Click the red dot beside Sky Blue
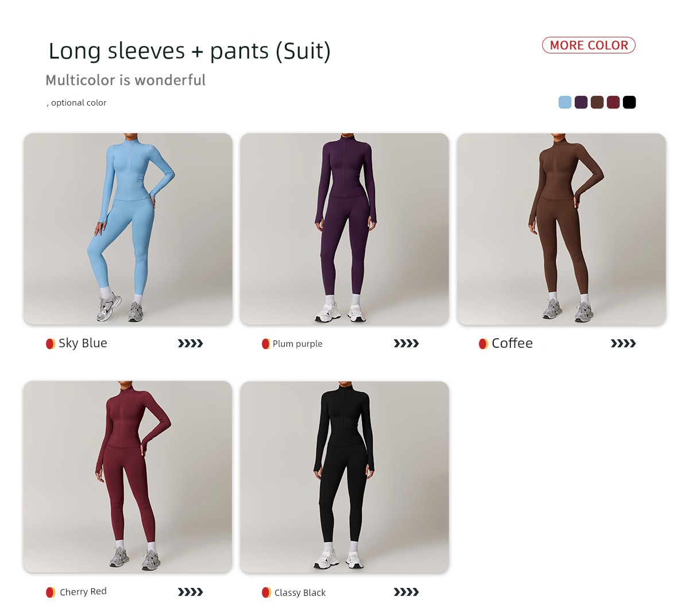 [51, 343]
